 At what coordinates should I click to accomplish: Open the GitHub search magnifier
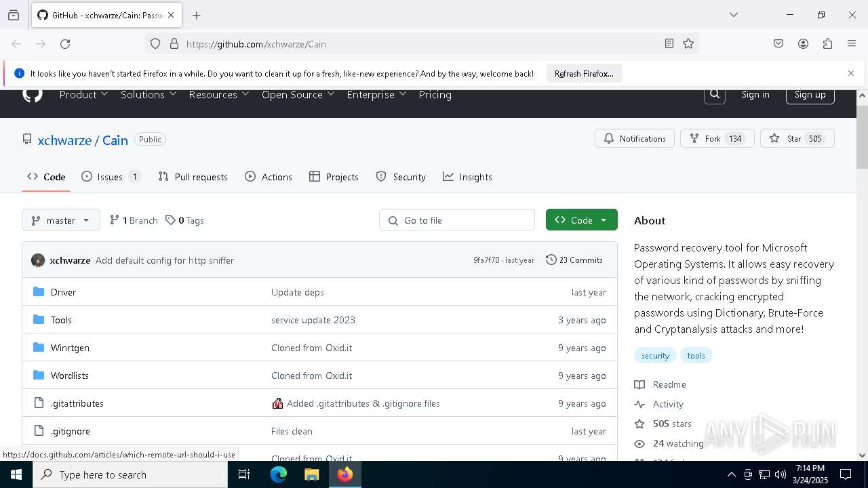point(715,95)
